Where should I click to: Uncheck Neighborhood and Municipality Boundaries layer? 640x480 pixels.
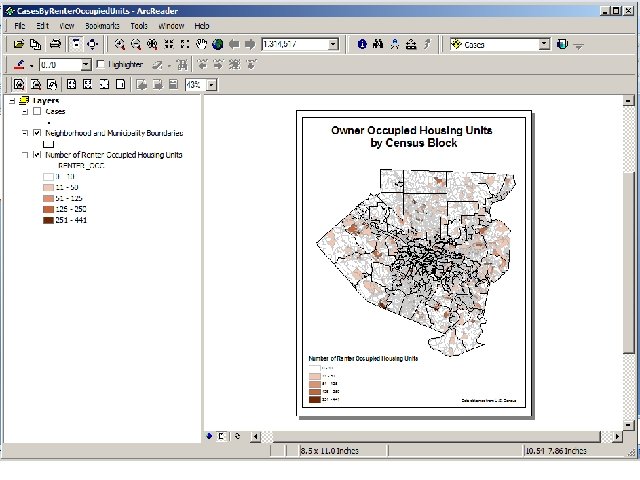[x=38, y=133]
